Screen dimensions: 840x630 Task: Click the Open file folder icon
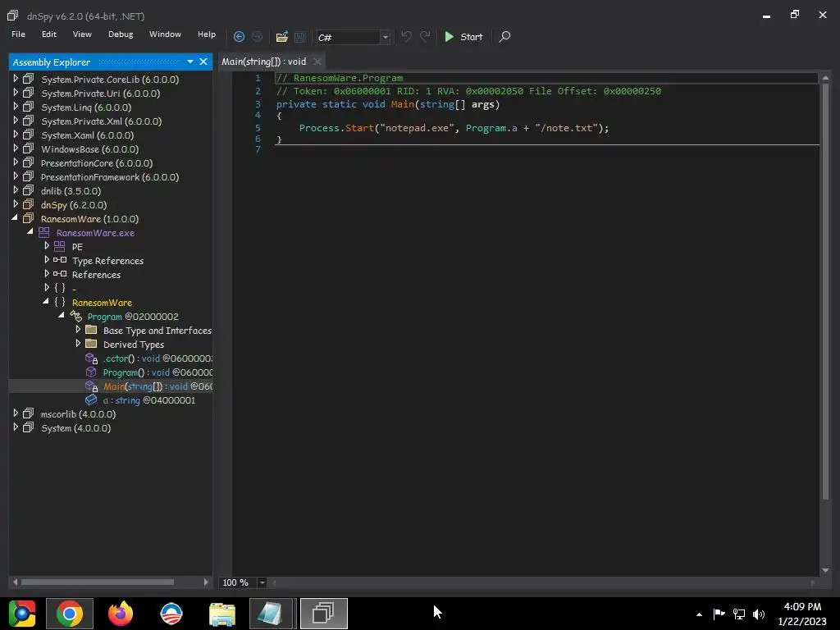282,37
